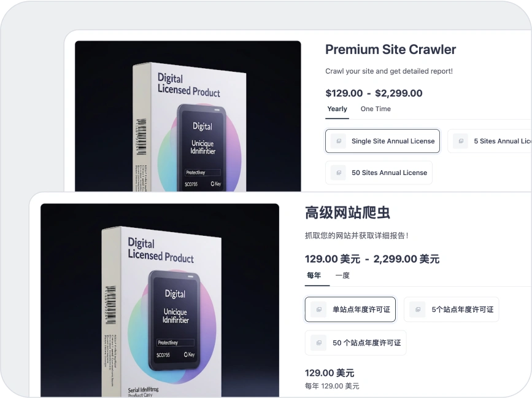Choose the 5个站点年度许可证 option

[x=451, y=310]
